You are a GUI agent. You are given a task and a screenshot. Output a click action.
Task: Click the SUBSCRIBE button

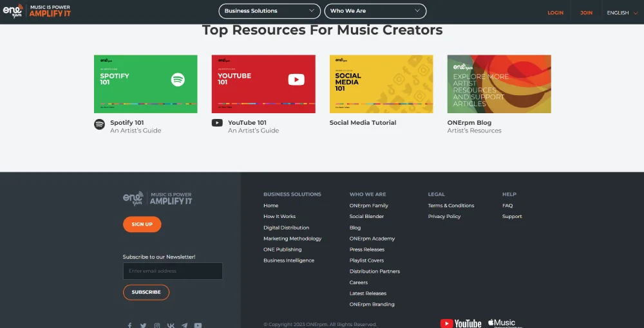tap(146, 293)
